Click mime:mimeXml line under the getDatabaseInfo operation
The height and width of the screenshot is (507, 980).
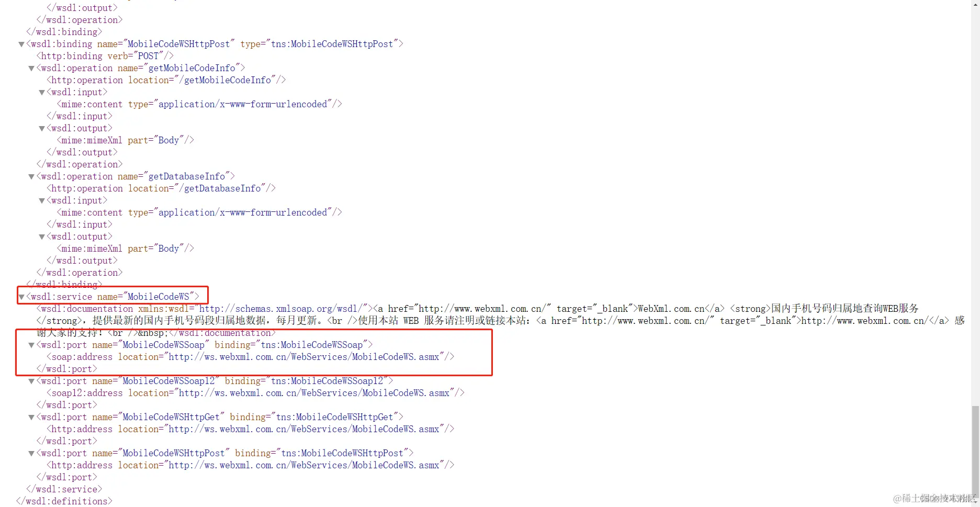tap(126, 249)
